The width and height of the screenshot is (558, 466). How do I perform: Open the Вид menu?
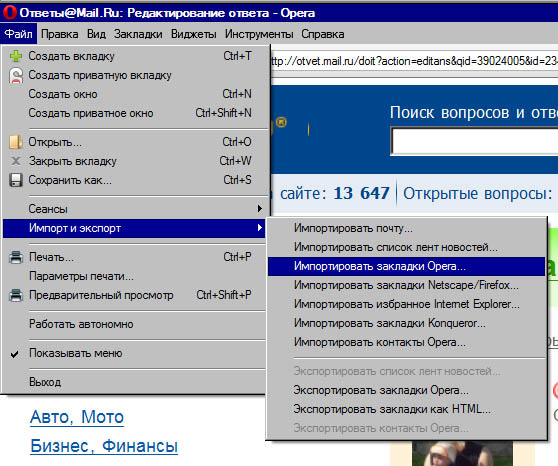tap(96, 34)
